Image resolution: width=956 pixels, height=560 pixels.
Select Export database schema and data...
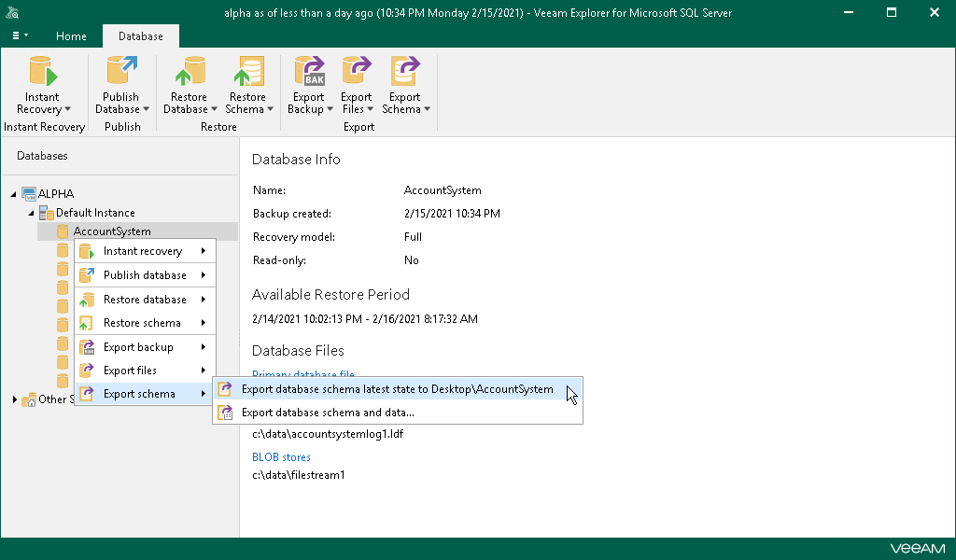(x=398, y=413)
